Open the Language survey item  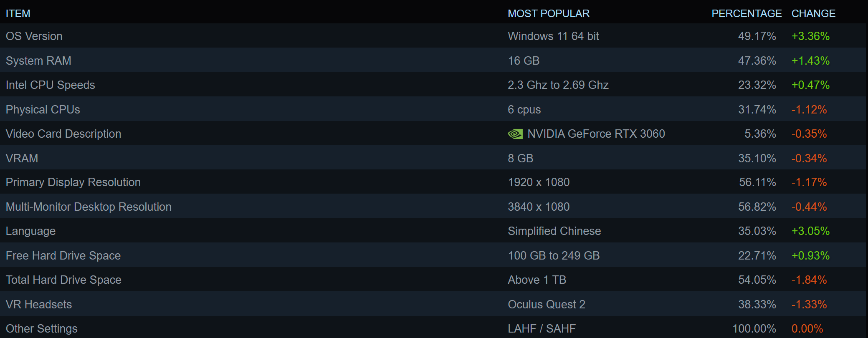point(433,230)
